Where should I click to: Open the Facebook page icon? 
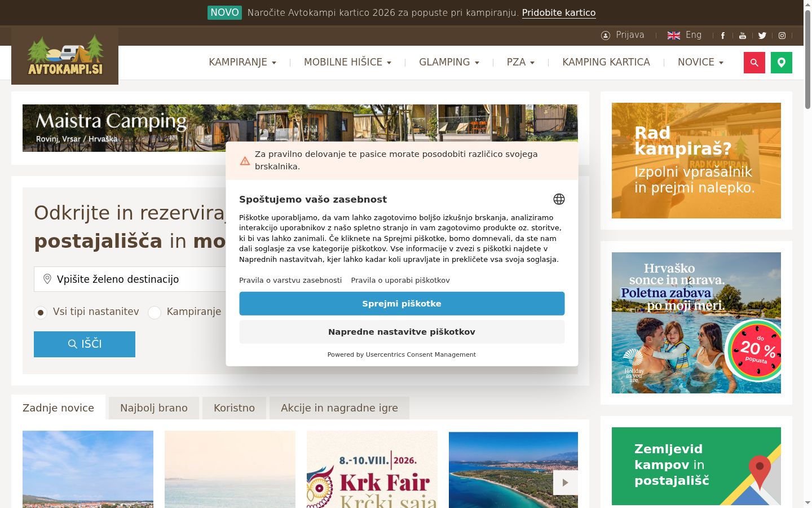723,36
